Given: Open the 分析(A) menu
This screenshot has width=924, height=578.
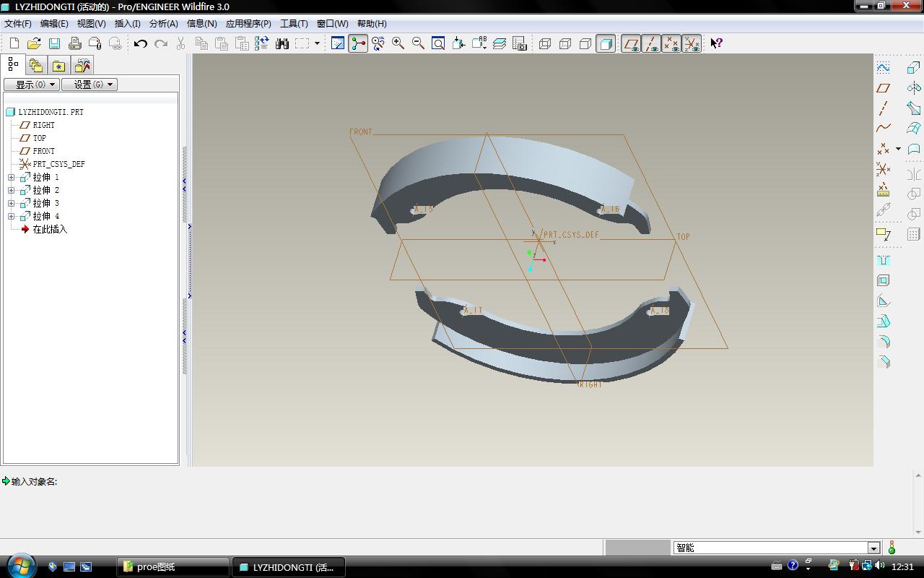Looking at the screenshot, I should [x=163, y=23].
